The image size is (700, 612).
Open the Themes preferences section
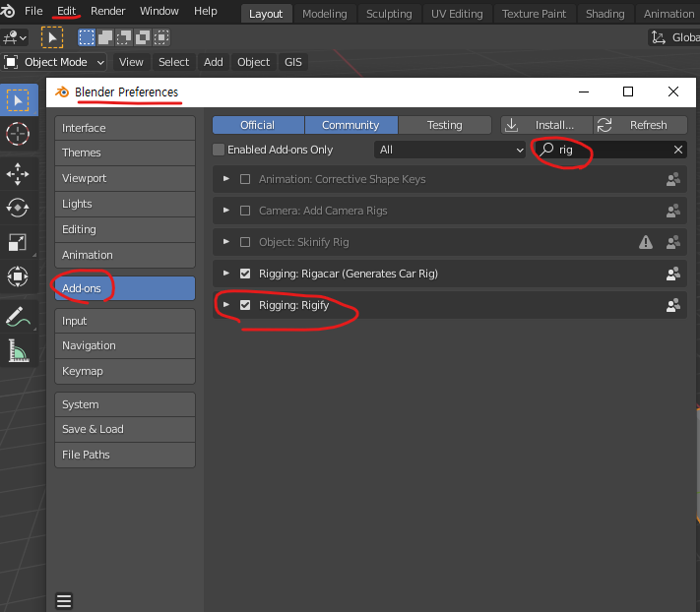[125, 153]
